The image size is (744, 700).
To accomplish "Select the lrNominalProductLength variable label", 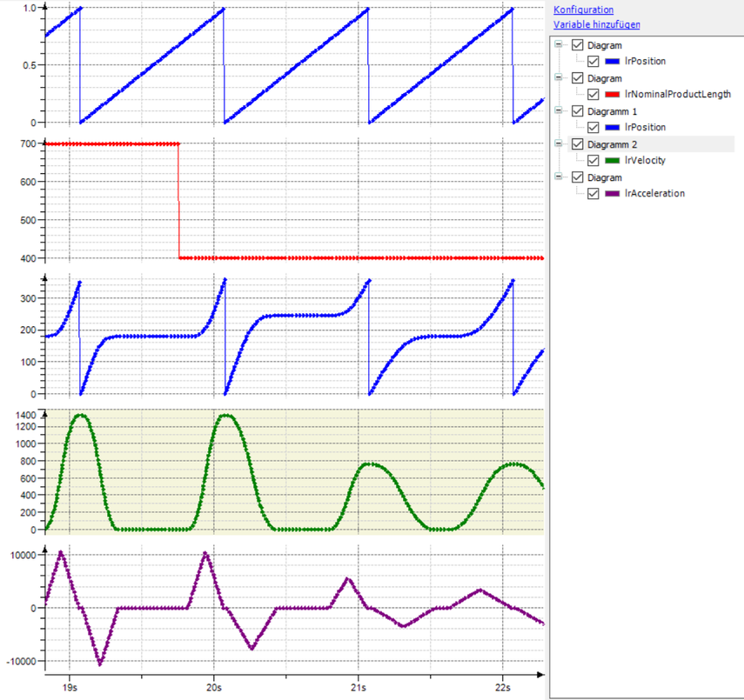I will 678,95.
